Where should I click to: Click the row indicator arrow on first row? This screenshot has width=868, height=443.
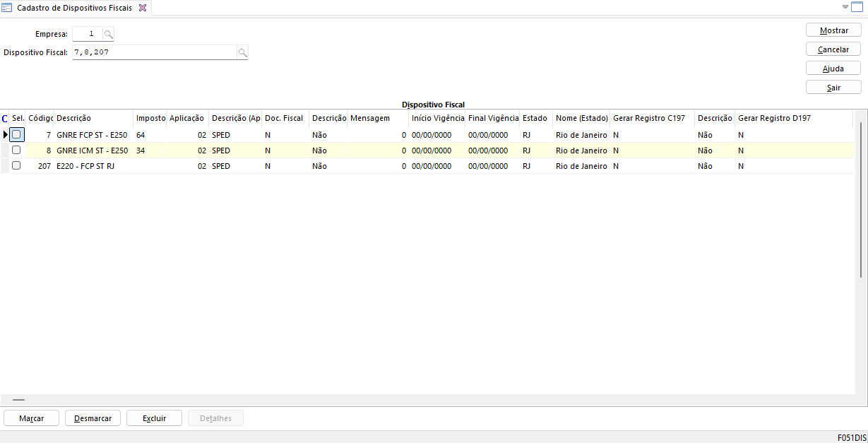(x=6, y=134)
